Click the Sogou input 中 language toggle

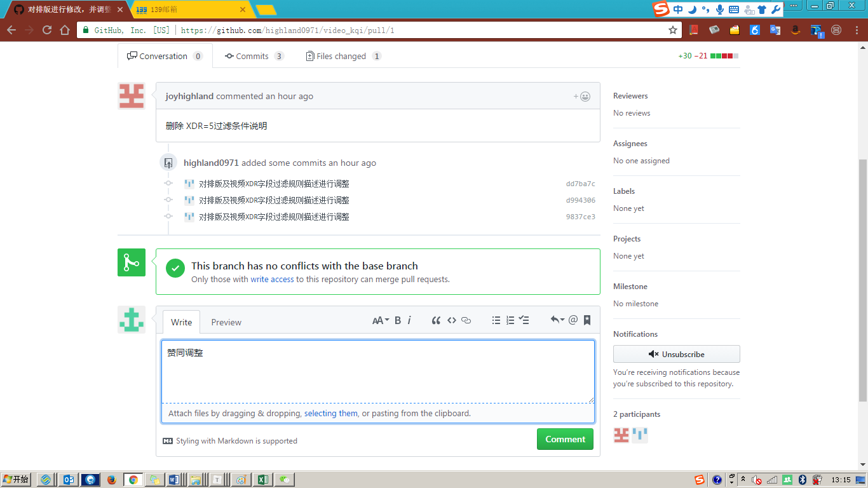[678, 9]
